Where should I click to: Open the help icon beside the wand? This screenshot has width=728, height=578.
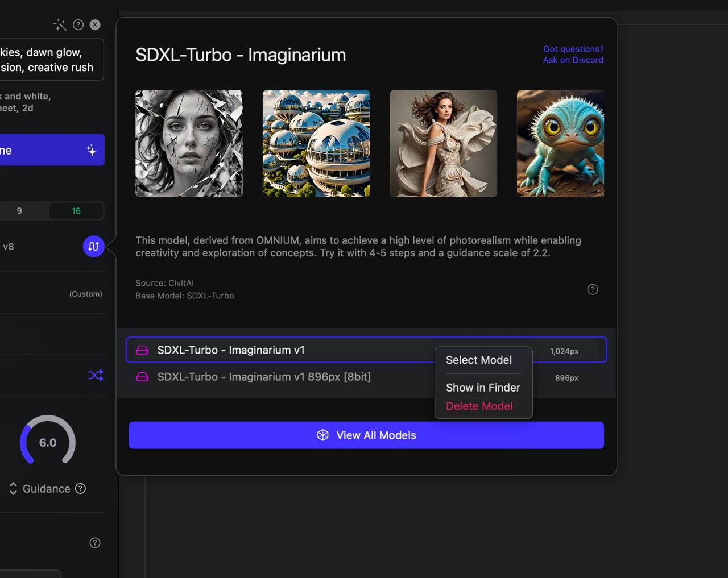(x=78, y=25)
